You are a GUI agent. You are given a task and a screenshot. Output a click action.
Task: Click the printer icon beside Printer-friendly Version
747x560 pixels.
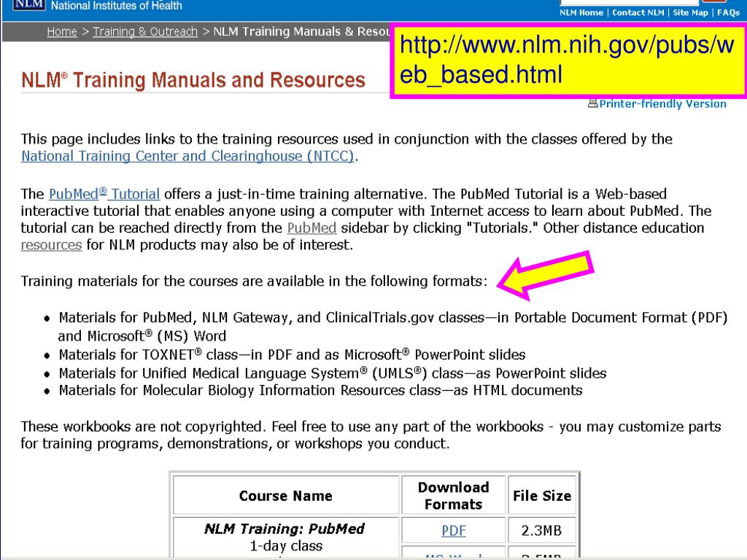(x=592, y=103)
